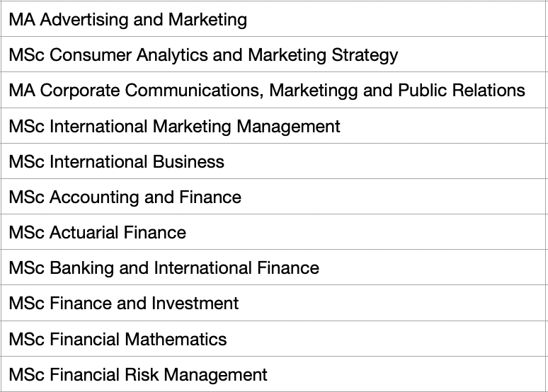Image resolution: width=548 pixels, height=392 pixels.
Task: Select the MSc Financial Mathematics row
Action: [x=118, y=339]
